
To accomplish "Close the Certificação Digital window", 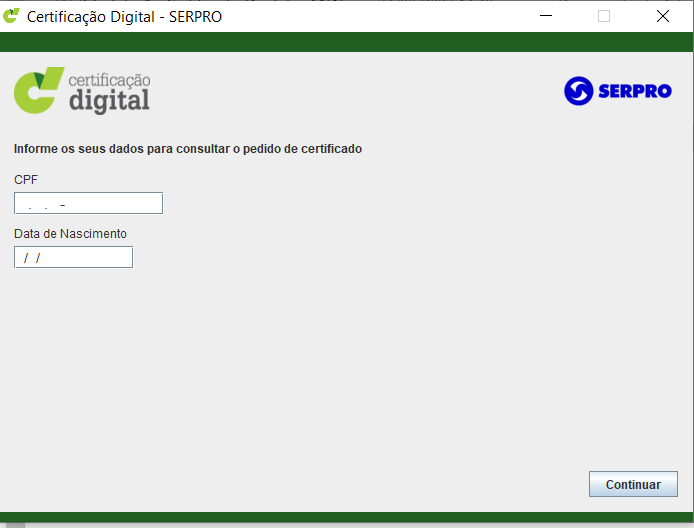I will (663, 16).
